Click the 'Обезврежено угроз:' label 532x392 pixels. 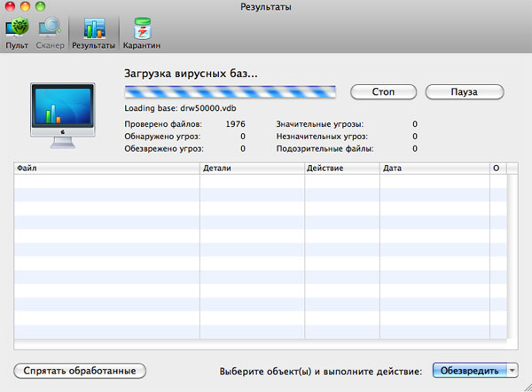point(164,149)
